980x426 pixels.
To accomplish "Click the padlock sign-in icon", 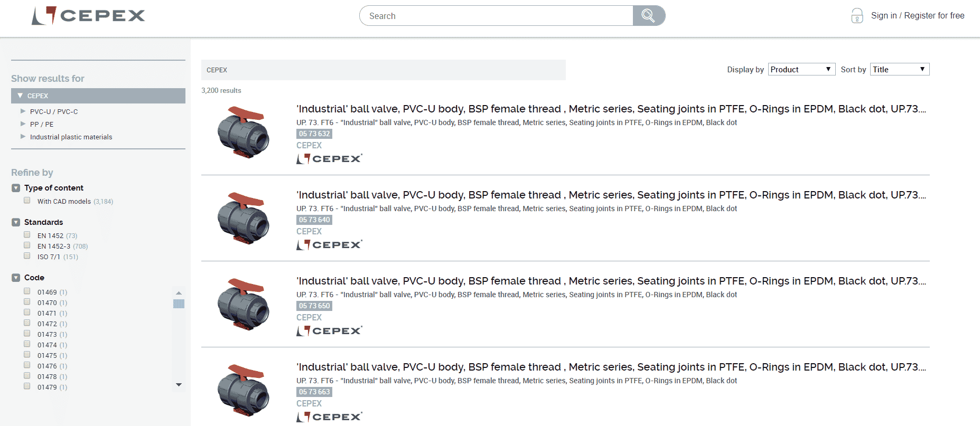I will pyautogui.click(x=857, y=16).
